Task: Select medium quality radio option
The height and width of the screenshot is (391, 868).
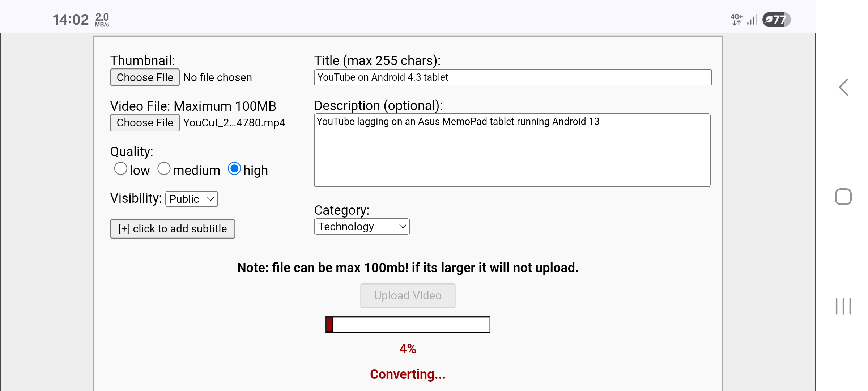Action: coord(164,169)
